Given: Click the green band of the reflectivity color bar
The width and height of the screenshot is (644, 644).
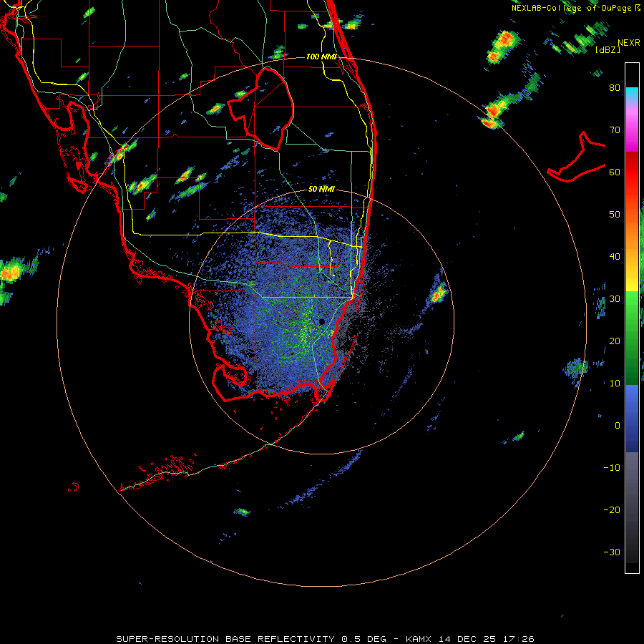Looking at the screenshot, I should (632, 338).
